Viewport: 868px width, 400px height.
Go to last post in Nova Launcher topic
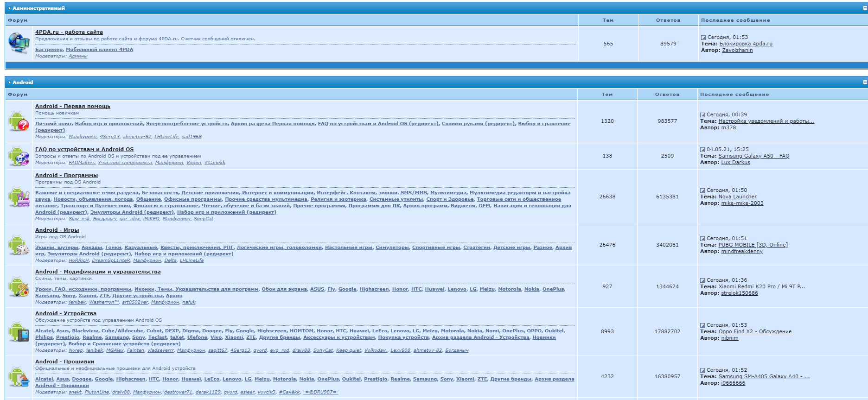pyautogui.click(x=702, y=190)
